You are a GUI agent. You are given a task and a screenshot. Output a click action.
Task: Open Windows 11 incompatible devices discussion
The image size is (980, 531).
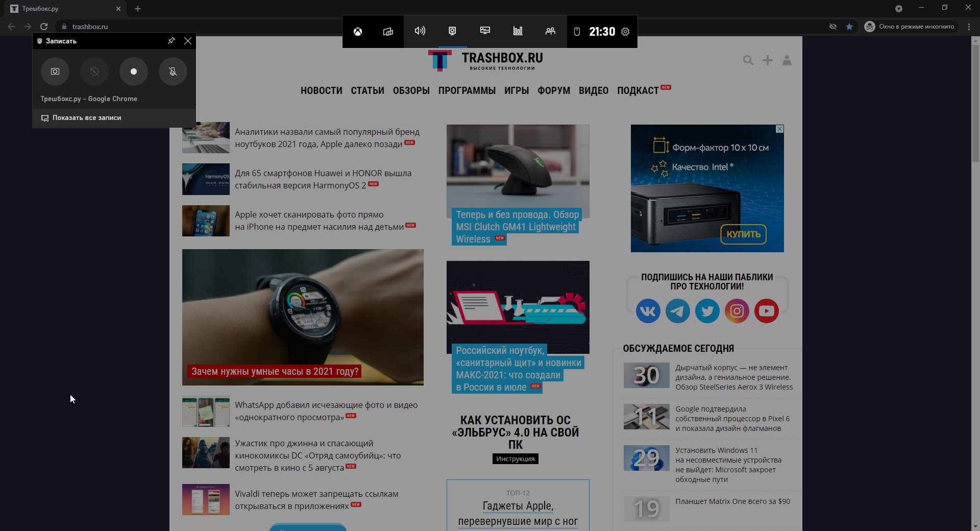tap(728, 465)
